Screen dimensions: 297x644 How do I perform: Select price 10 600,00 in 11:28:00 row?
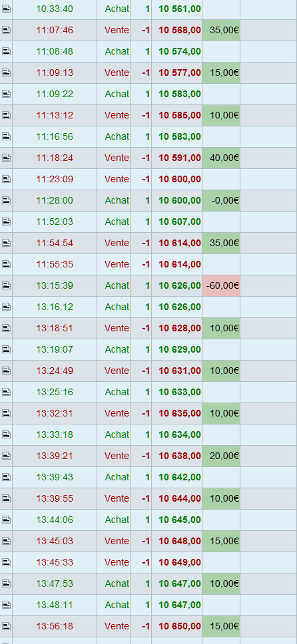(x=180, y=200)
